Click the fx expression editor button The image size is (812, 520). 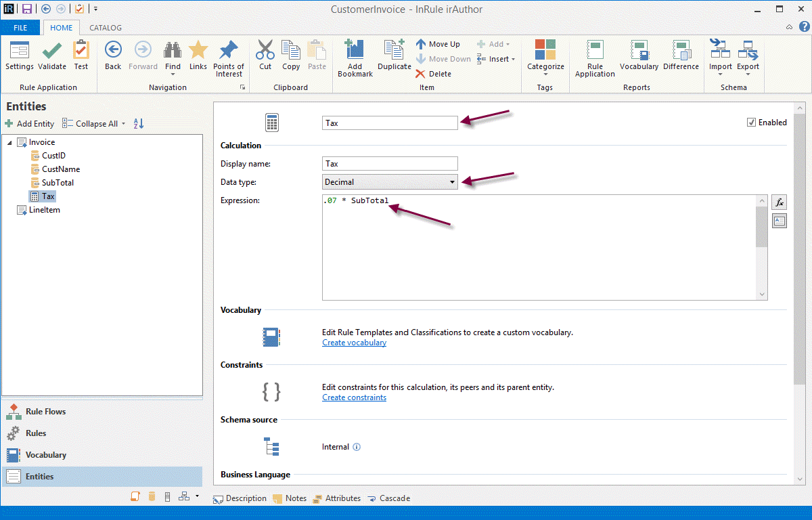pyautogui.click(x=780, y=202)
